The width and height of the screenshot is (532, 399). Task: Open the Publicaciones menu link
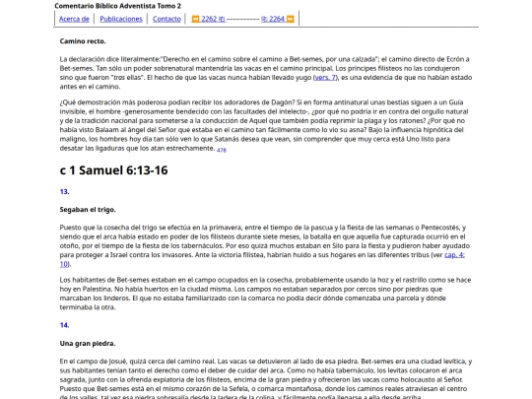[121, 19]
